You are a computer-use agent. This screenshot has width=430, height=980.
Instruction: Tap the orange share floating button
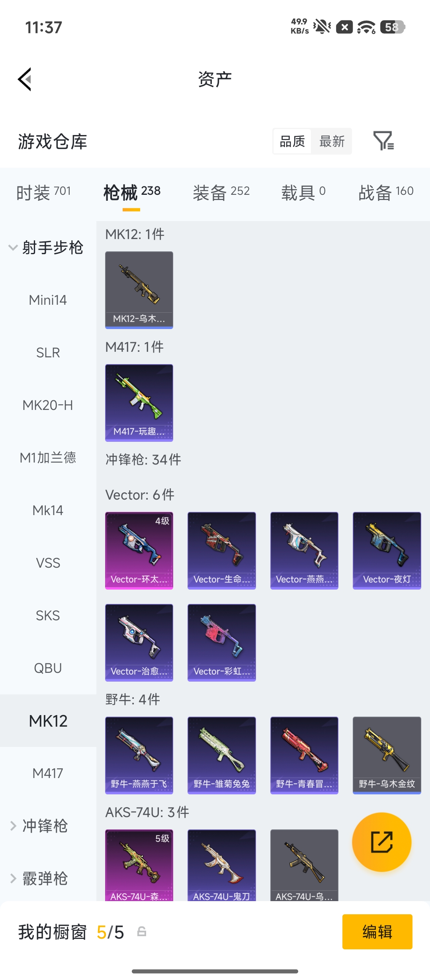coord(381,842)
